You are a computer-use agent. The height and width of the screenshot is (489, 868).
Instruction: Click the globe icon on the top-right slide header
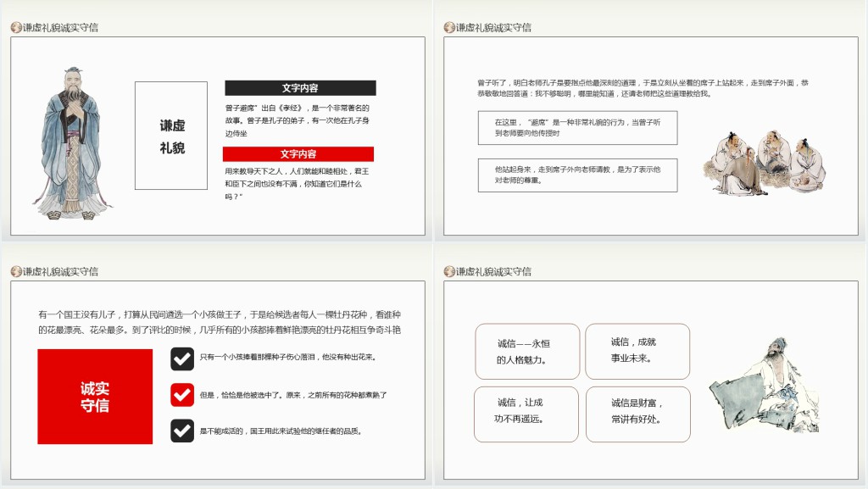(x=449, y=27)
